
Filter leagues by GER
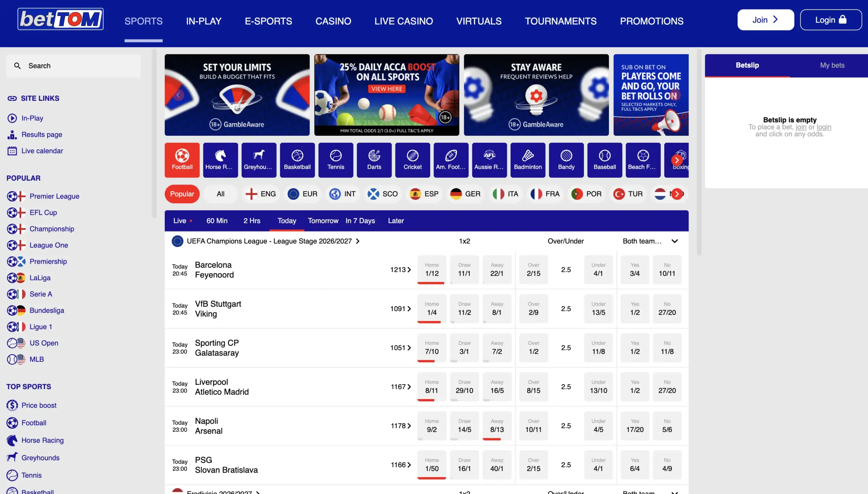coord(465,194)
